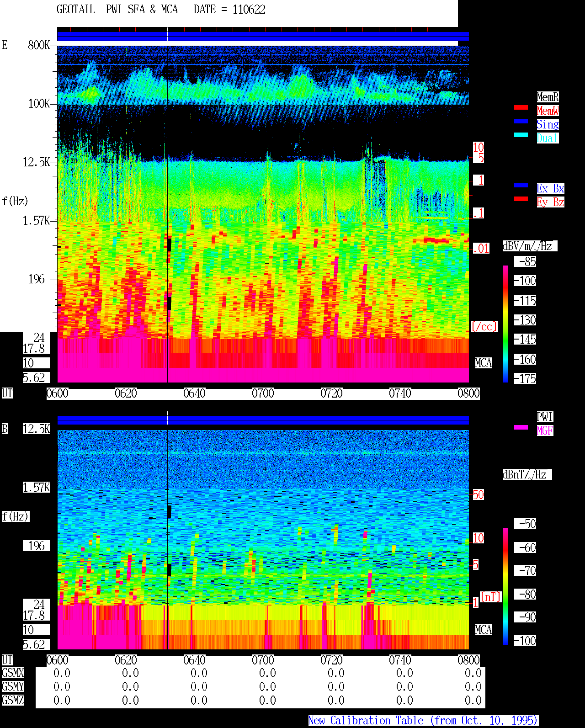Click the 0640 UT tick under E spectrogram
This screenshot has width=585, height=728.
pyautogui.click(x=194, y=393)
